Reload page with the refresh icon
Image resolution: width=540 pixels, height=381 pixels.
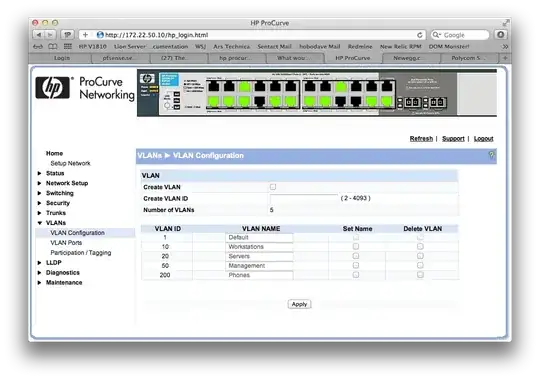click(x=419, y=35)
